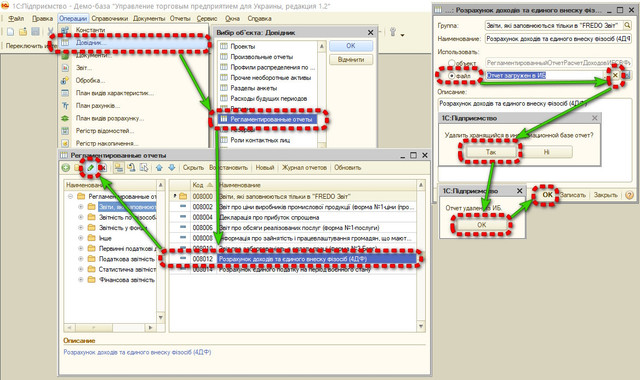Click the Обробка icon in menu

(65, 80)
